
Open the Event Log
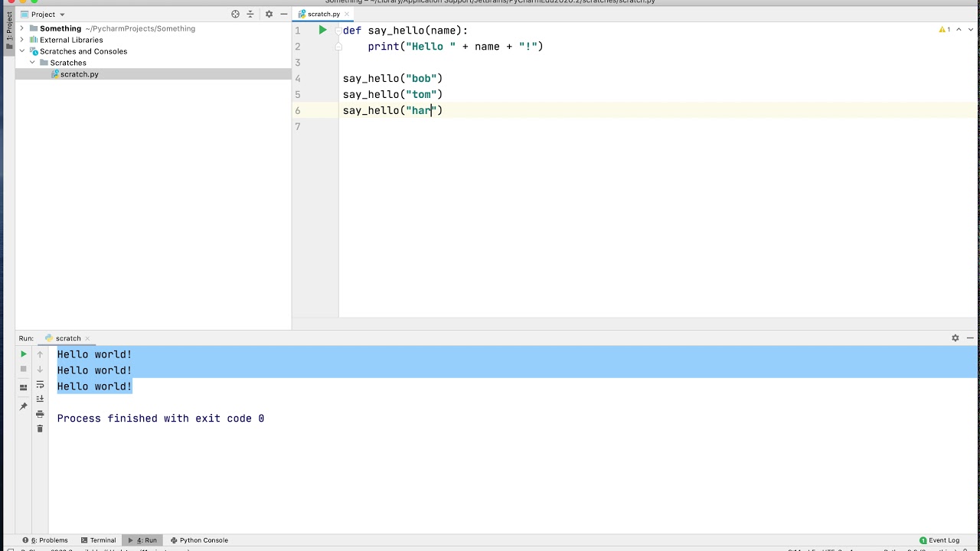[939, 540]
